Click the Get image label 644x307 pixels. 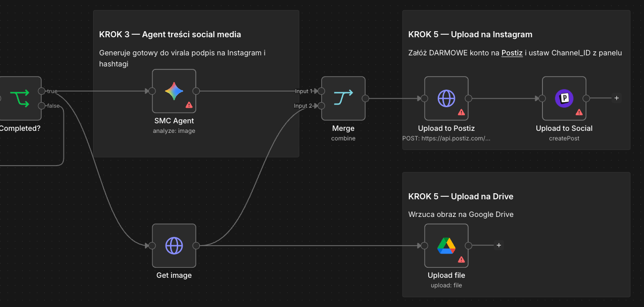coord(174,275)
